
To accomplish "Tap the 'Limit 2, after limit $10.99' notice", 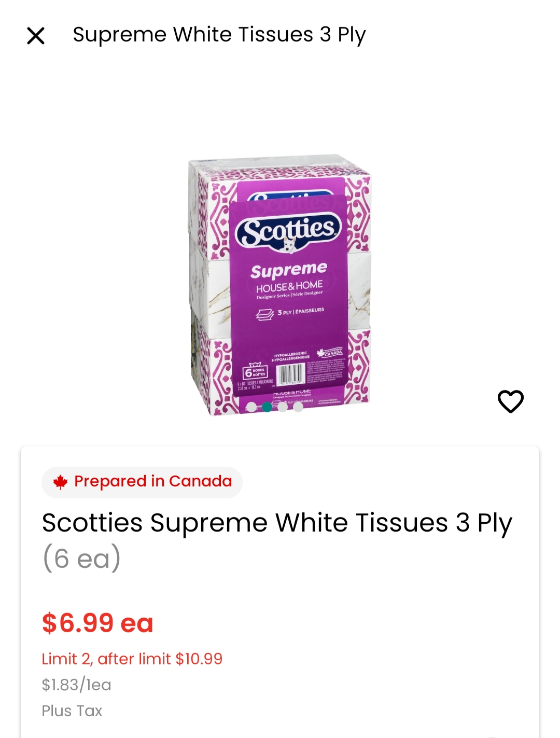I will [132, 659].
